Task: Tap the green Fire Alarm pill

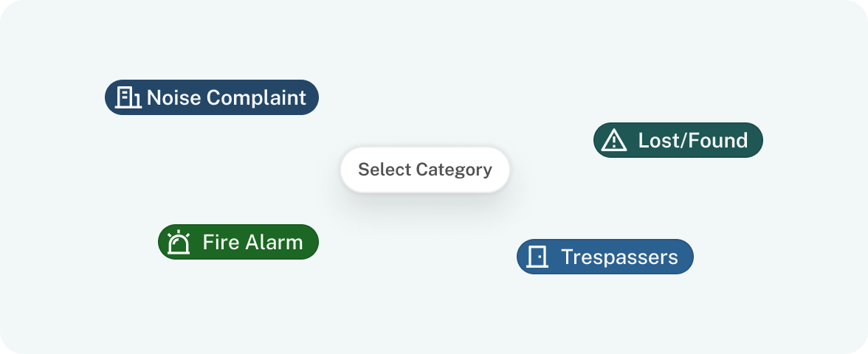Action: (238, 242)
